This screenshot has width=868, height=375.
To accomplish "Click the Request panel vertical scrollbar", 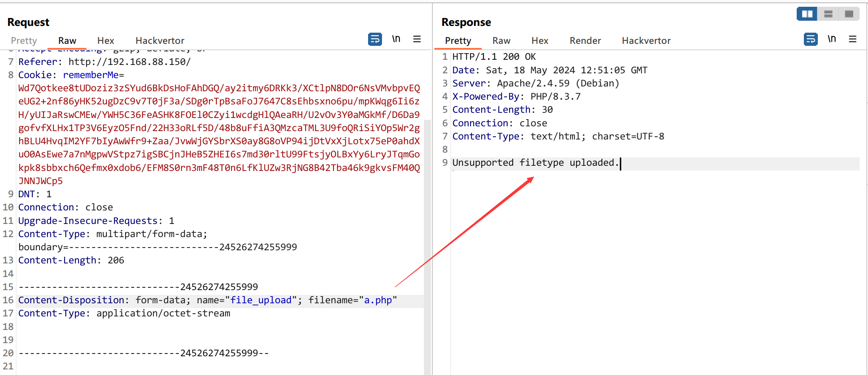I will (427, 239).
